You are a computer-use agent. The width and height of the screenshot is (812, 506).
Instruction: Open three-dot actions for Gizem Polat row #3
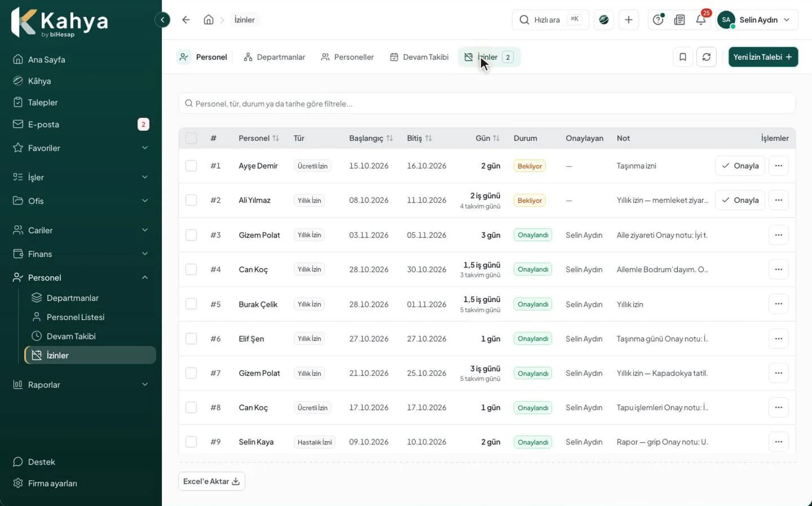(778, 235)
